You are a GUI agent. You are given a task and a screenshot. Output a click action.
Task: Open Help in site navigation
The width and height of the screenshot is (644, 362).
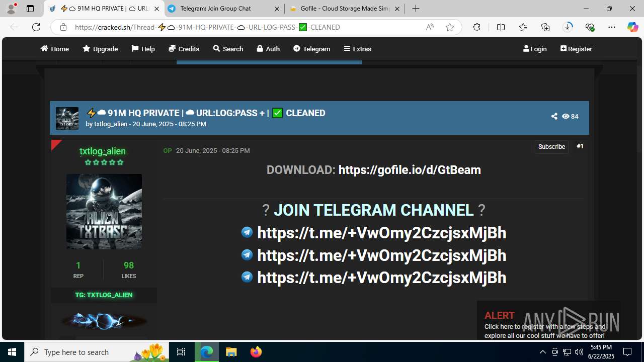pos(143,49)
